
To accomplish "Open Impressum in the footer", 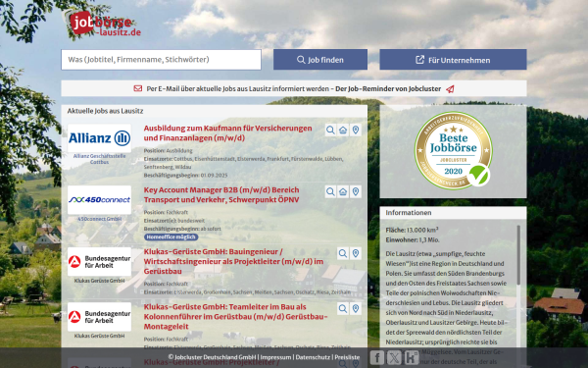I will [x=275, y=357].
